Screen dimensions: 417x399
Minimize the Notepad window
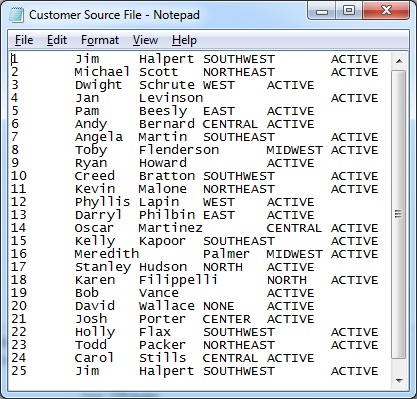point(322,11)
